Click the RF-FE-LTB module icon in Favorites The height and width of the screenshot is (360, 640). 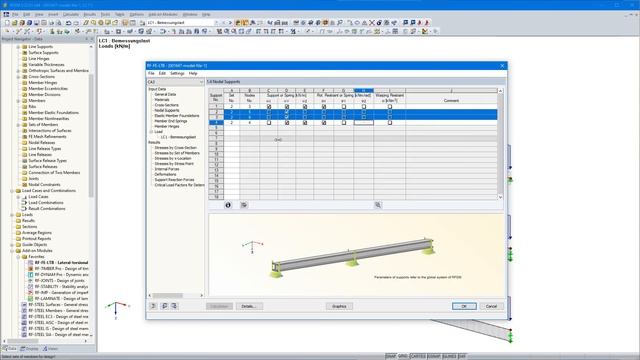31,263
